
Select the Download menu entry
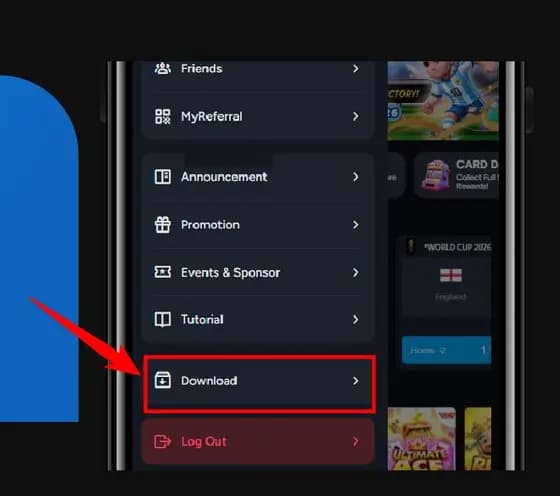(x=259, y=384)
